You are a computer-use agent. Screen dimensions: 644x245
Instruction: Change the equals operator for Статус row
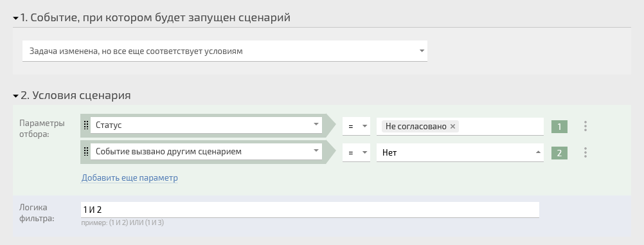coord(356,126)
